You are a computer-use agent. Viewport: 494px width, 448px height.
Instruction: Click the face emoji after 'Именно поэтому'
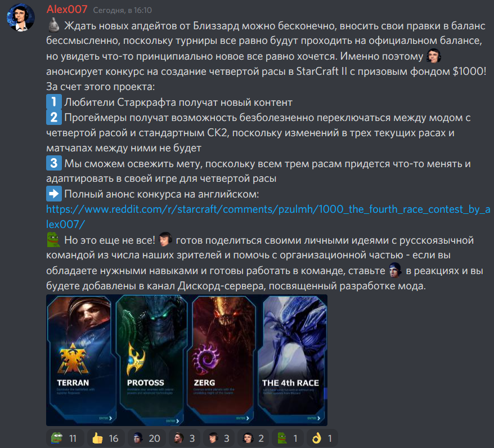[x=433, y=56]
